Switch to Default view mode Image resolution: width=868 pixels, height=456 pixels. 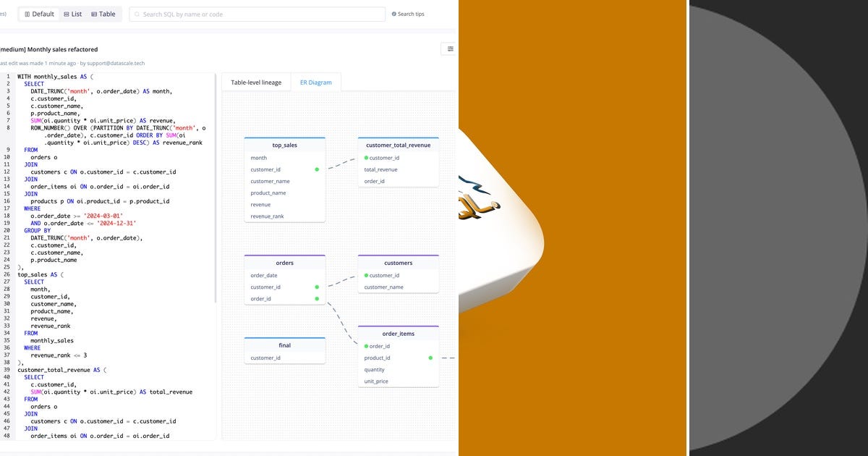coord(39,14)
